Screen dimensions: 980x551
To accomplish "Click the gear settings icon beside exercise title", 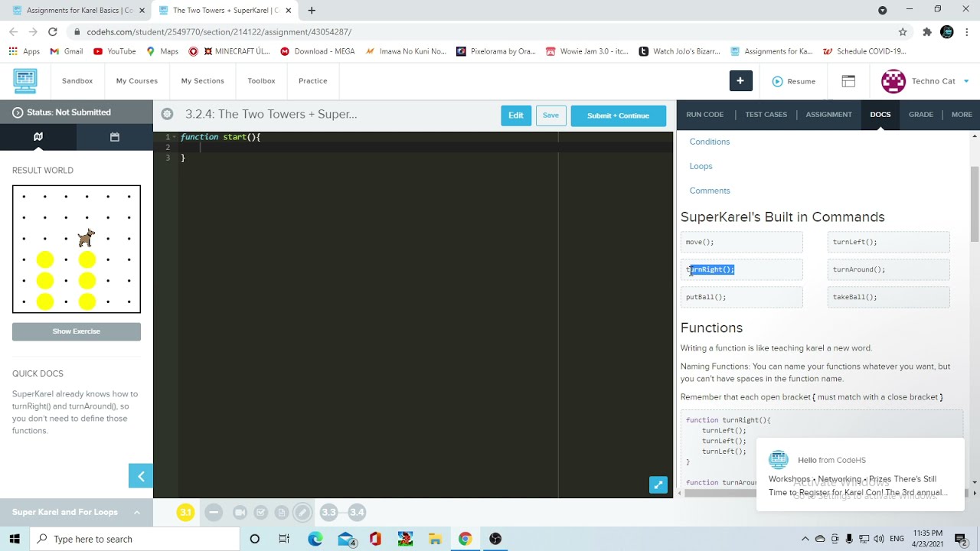I will pos(167,114).
